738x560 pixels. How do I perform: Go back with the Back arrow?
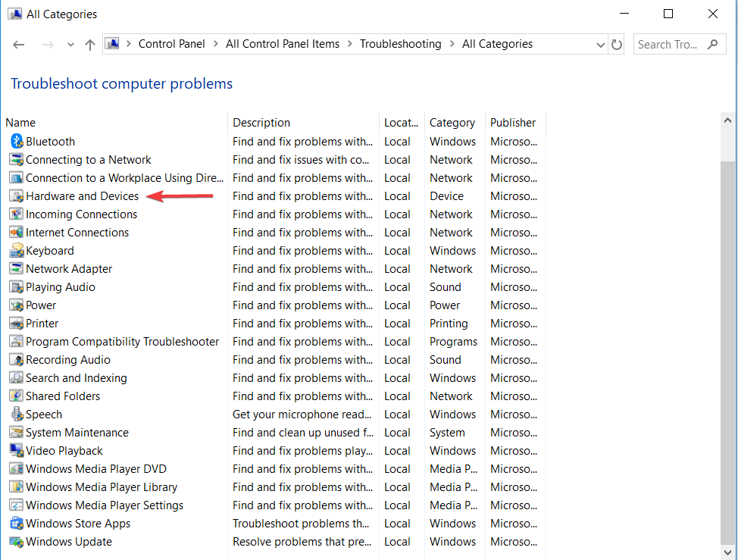coord(19,45)
